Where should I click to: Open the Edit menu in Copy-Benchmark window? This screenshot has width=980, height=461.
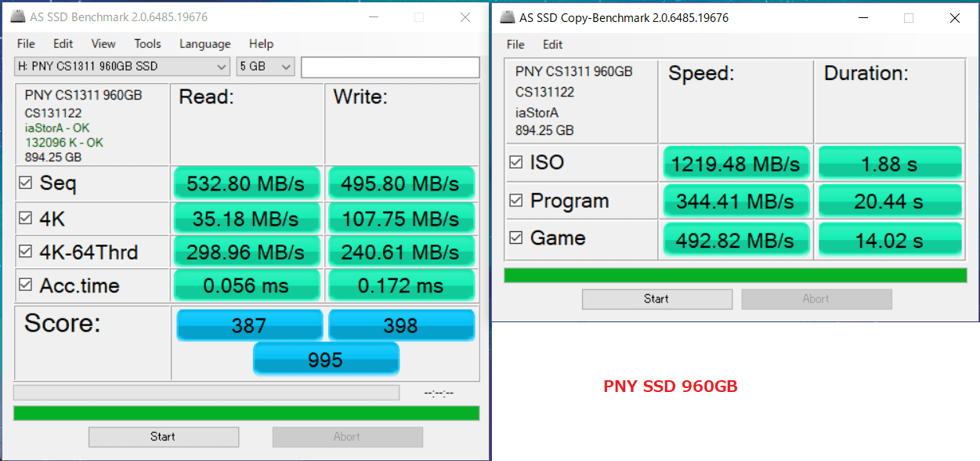[552, 44]
